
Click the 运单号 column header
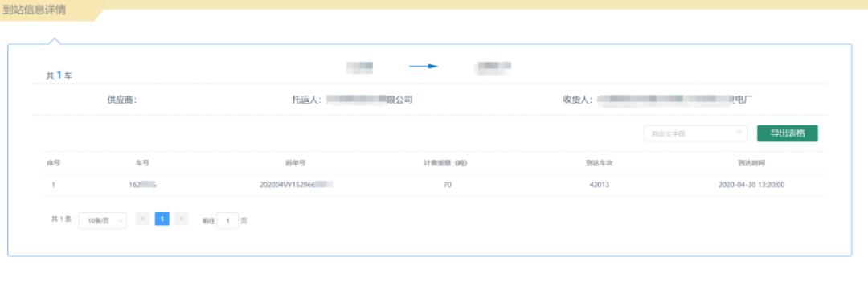[x=296, y=163]
